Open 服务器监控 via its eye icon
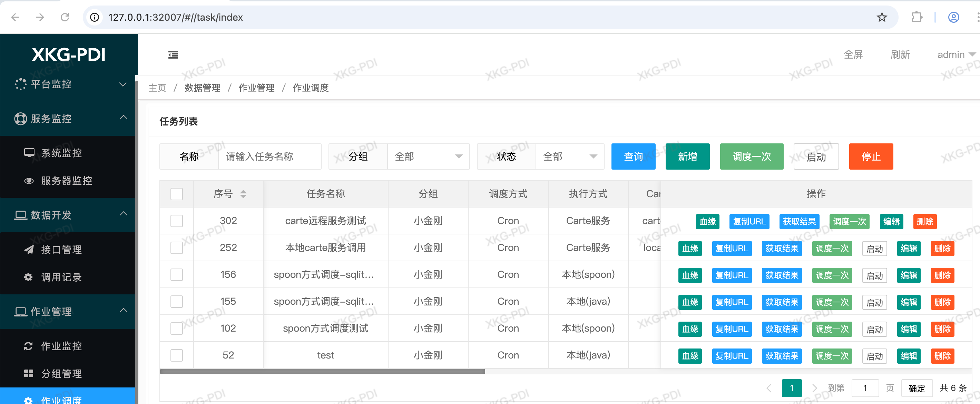The height and width of the screenshot is (404, 980). point(29,181)
